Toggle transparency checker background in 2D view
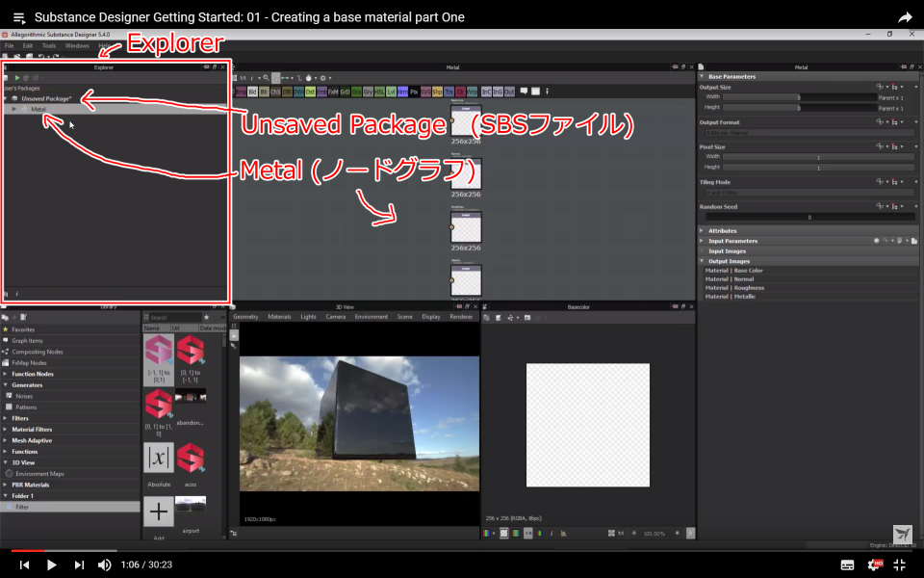924x578 pixels. tap(503, 533)
